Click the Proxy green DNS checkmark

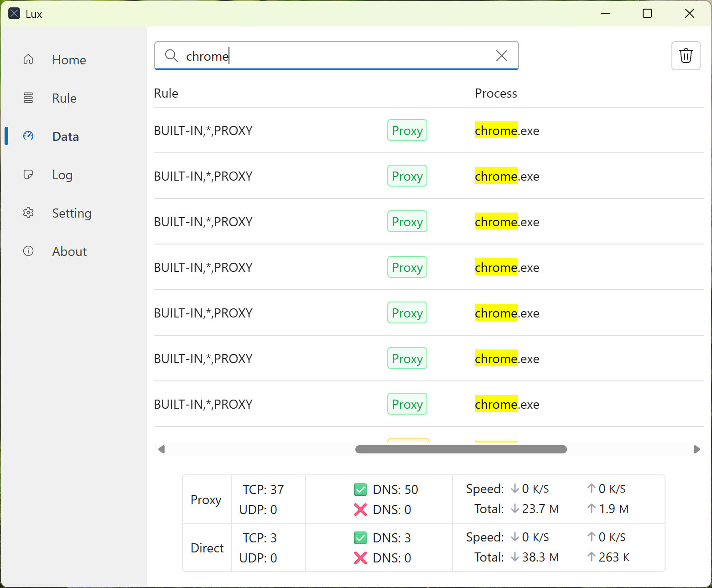pos(360,489)
